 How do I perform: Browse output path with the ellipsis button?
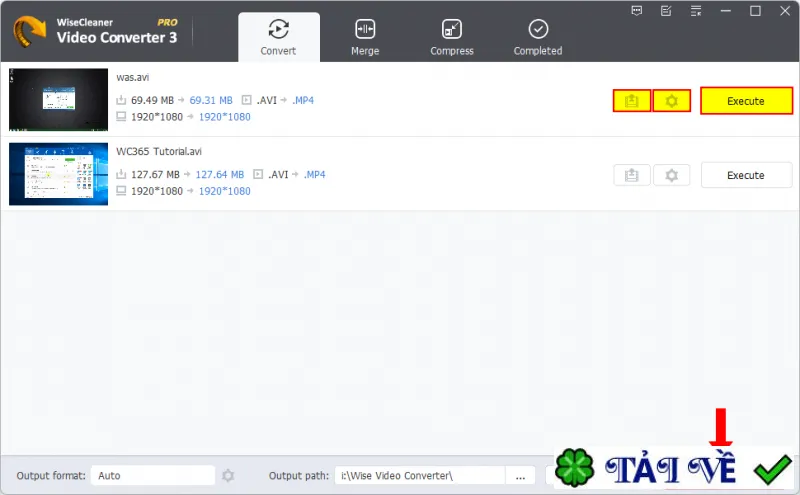coord(520,476)
